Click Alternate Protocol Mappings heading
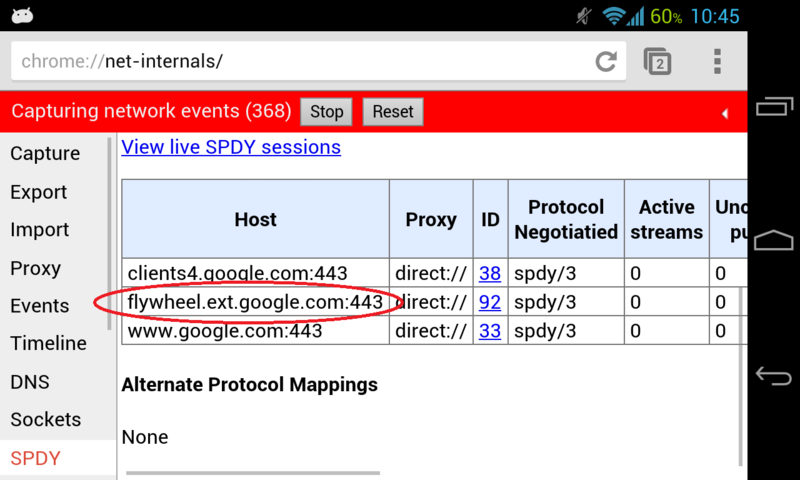The height and width of the screenshot is (480, 800). (249, 384)
